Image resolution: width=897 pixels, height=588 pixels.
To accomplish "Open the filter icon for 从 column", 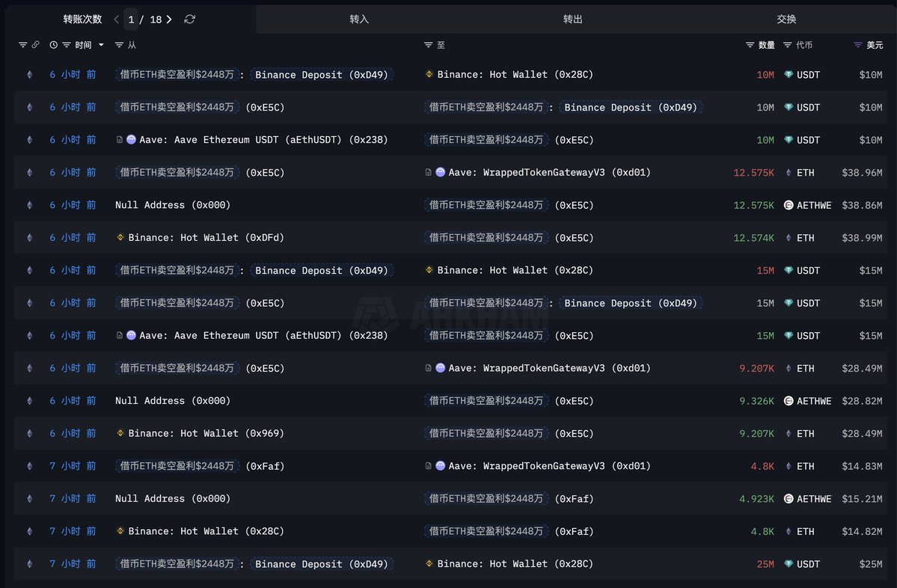I will (120, 45).
